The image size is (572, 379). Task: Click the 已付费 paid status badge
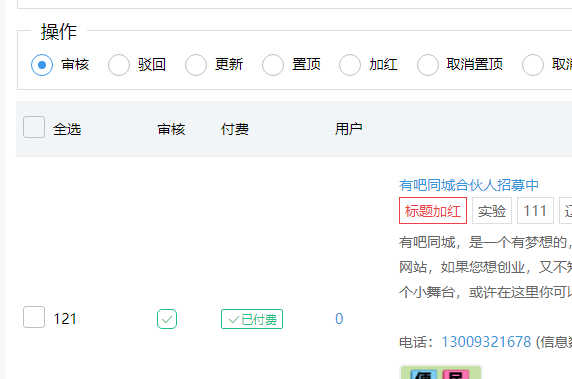252,319
